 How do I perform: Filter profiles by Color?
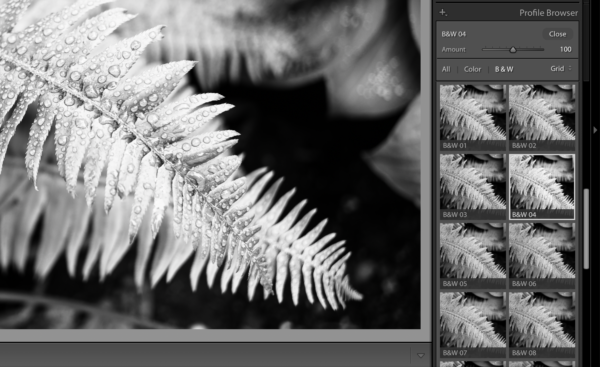(472, 69)
